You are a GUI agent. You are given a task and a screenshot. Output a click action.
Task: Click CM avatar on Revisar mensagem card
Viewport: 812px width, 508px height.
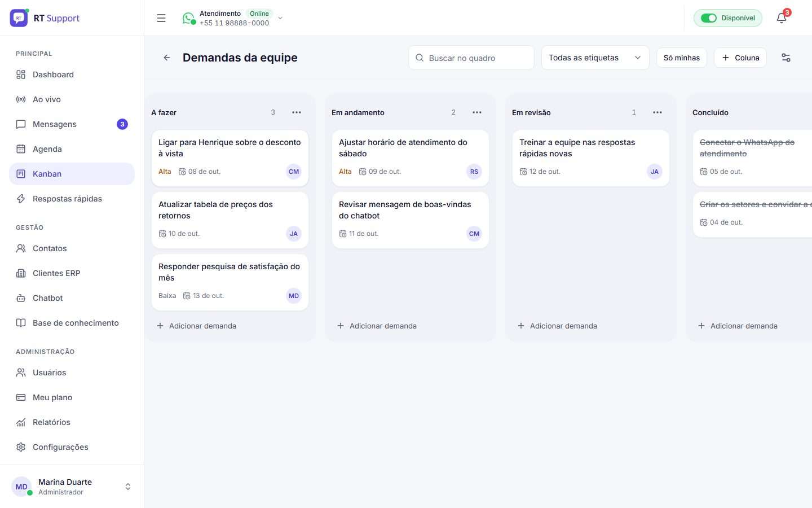(474, 234)
